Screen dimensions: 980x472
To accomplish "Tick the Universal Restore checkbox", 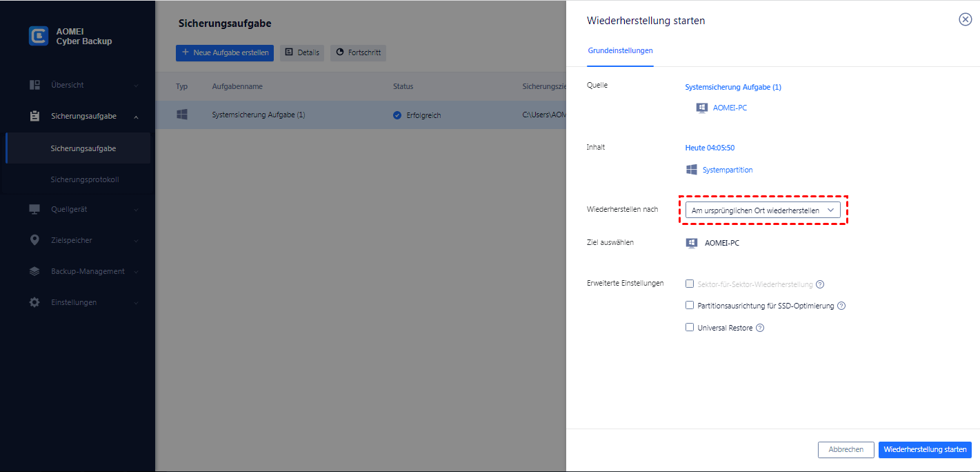I will click(x=690, y=327).
